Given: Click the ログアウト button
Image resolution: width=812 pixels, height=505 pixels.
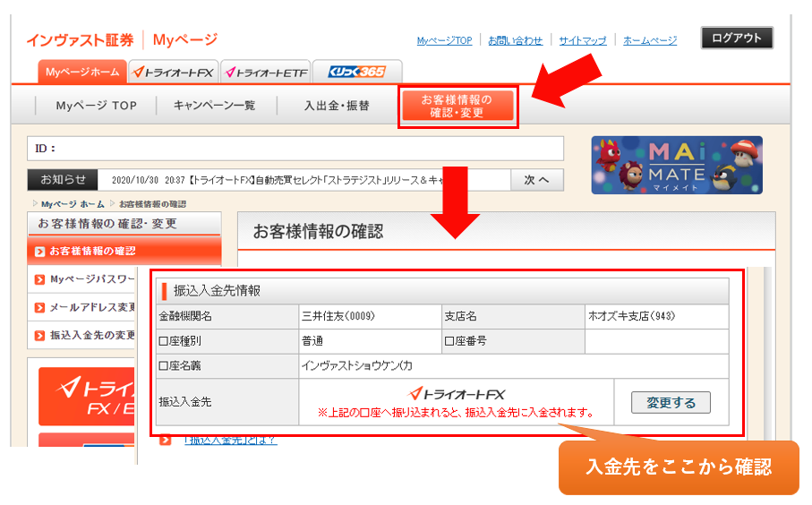Looking at the screenshot, I should pos(737,38).
